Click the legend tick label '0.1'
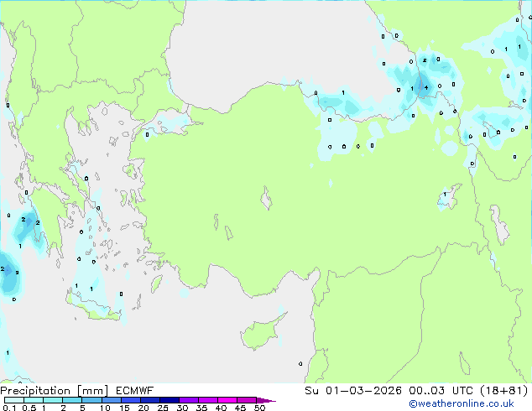Screen dimensions: 532x411 [9, 408]
